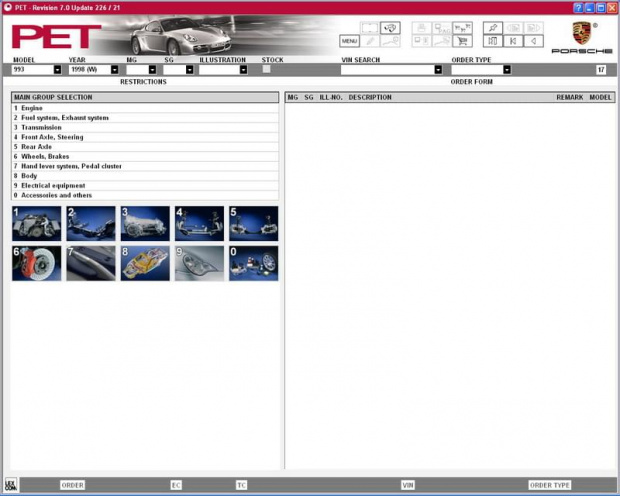This screenshot has width=620, height=496.
Task: Open thumbnail 5 rear axle image
Action: [253, 223]
